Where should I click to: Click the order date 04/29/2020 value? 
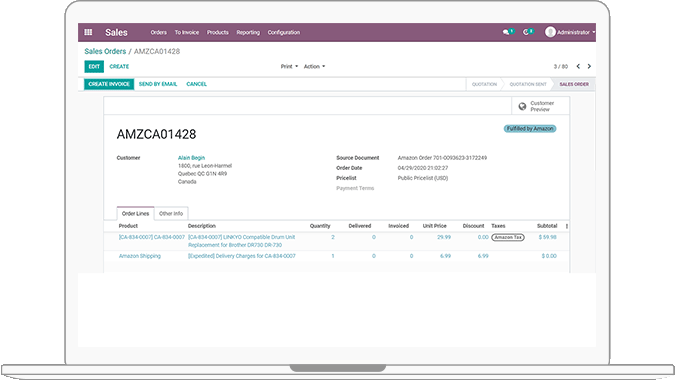click(x=423, y=168)
